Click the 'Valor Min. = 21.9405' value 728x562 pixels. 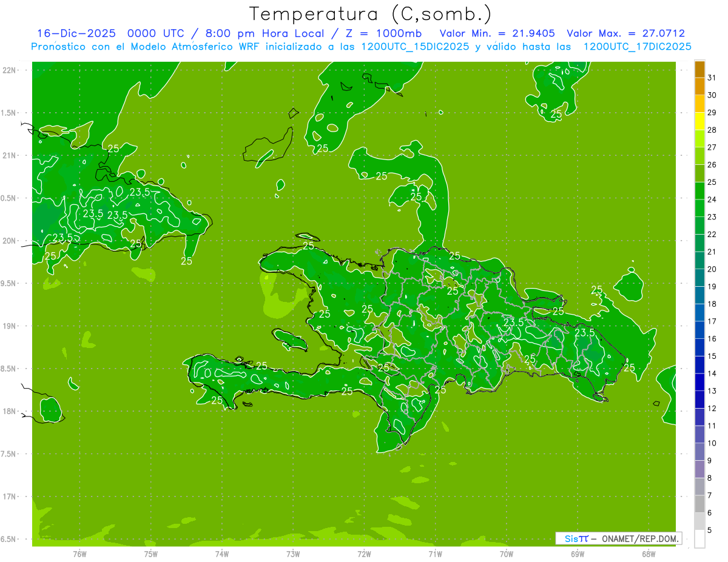(x=497, y=33)
